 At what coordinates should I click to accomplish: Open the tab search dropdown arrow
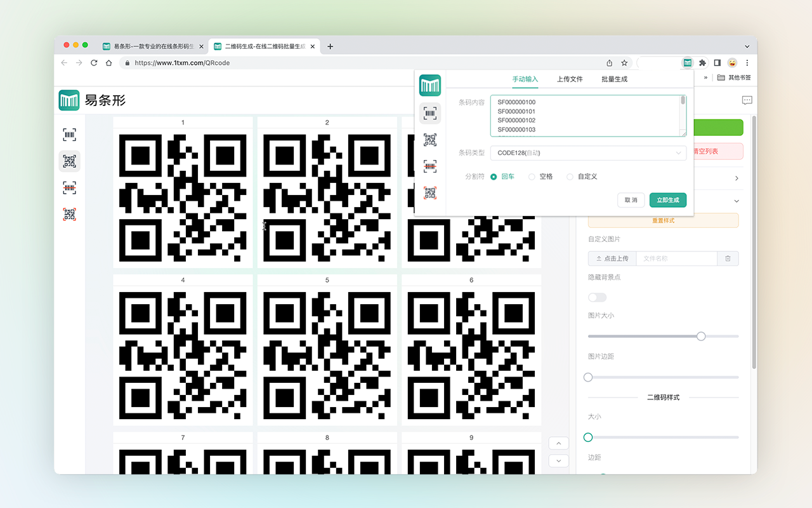(747, 46)
